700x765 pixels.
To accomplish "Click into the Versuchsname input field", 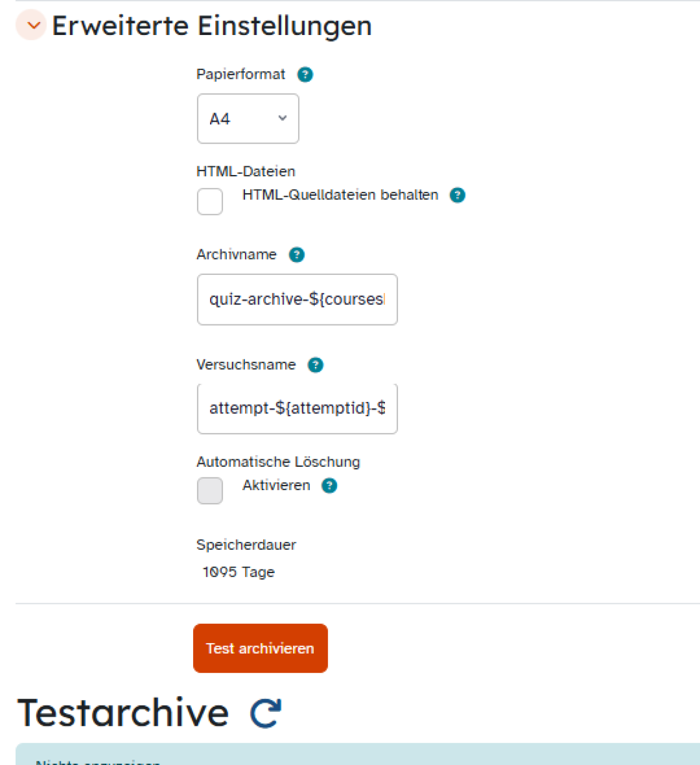I will coord(297,408).
